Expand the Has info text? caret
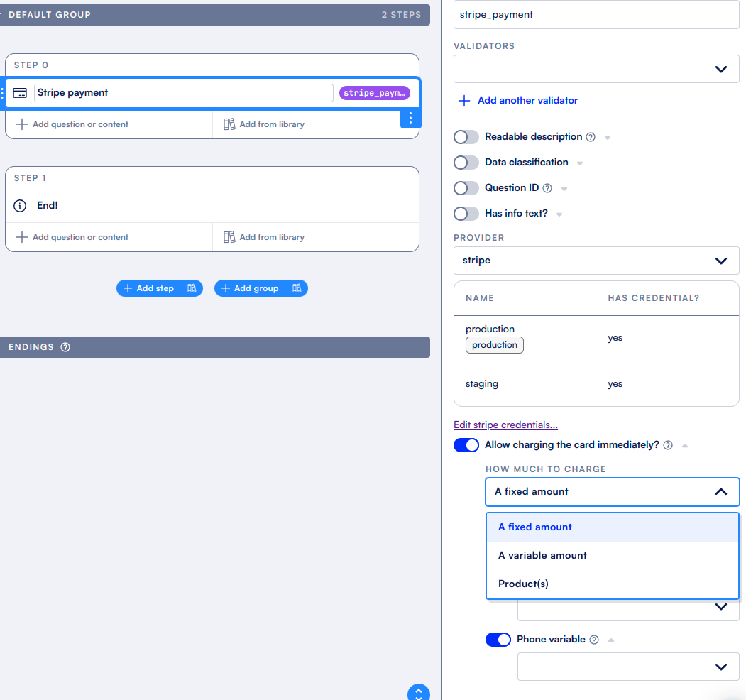Image resolution: width=746 pixels, height=700 pixels. (x=559, y=214)
